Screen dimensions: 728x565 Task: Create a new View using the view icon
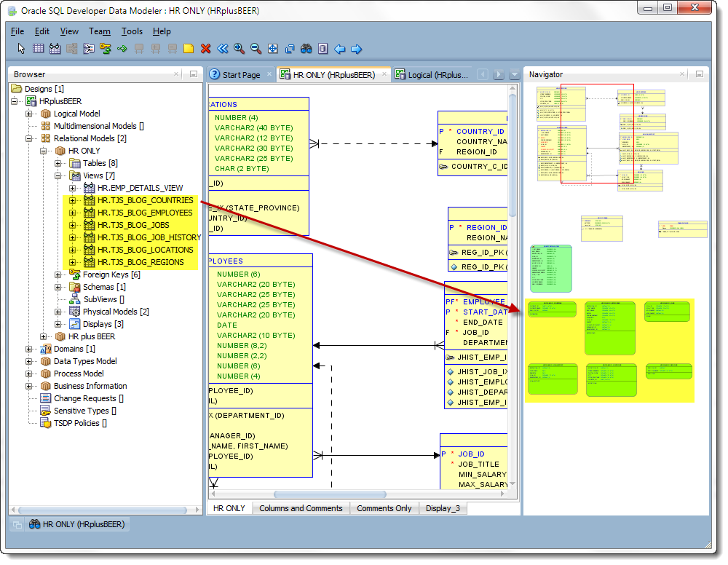tap(54, 49)
